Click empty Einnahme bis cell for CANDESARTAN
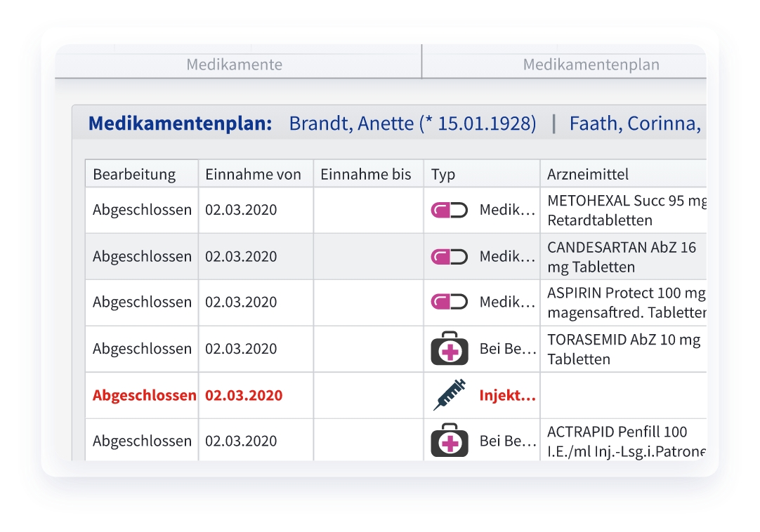The height and width of the screenshot is (532, 760). [x=368, y=257]
